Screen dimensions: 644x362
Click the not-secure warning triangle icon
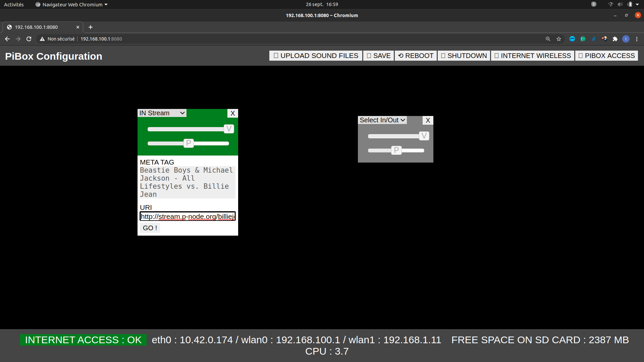42,39
